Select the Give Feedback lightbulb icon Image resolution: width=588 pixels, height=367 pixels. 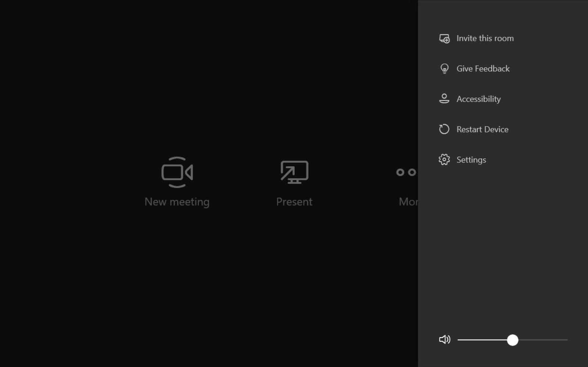pyautogui.click(x=444, y=68)
